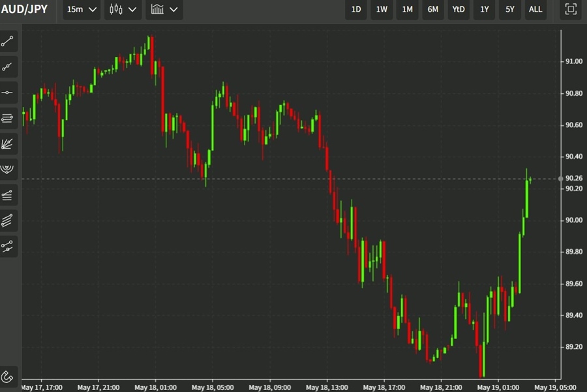Click the 1W range button

tap(382, 9)
